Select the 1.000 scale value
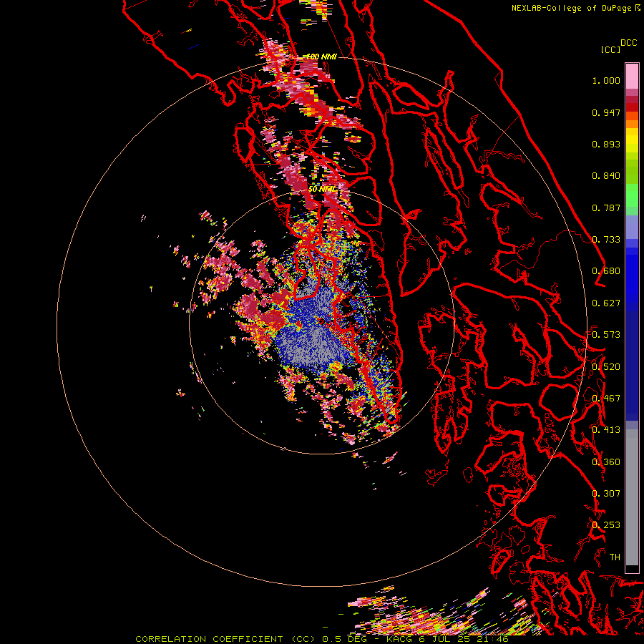644x644 pixels. (x=606, y=80)
